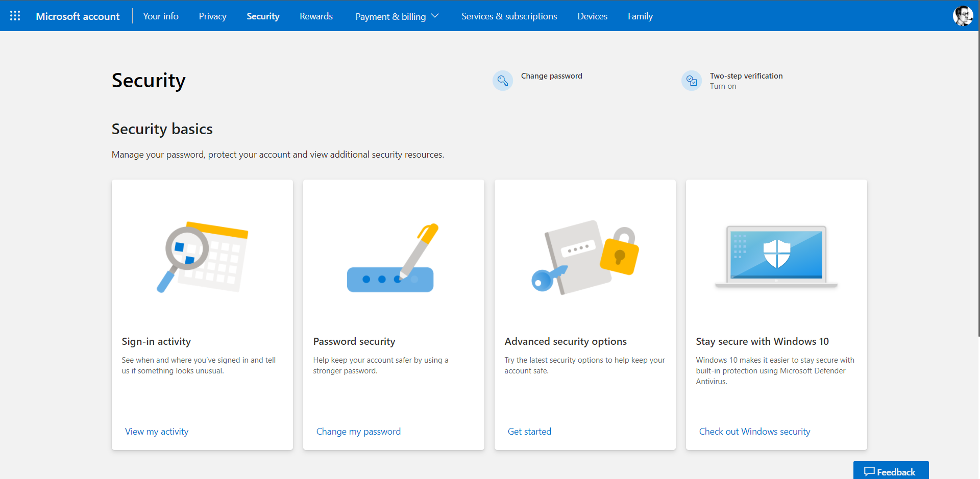Open the Devices tab

(x=593, y=16)
